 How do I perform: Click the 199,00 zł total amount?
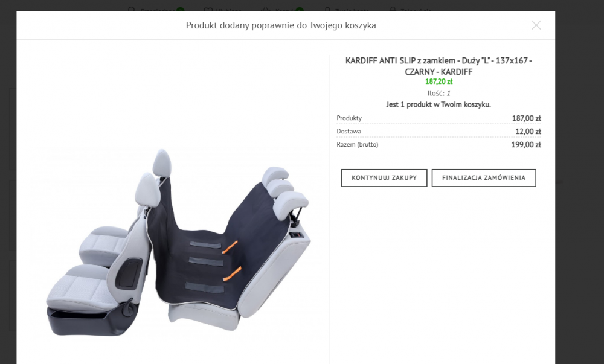click(x=526, y=145)
